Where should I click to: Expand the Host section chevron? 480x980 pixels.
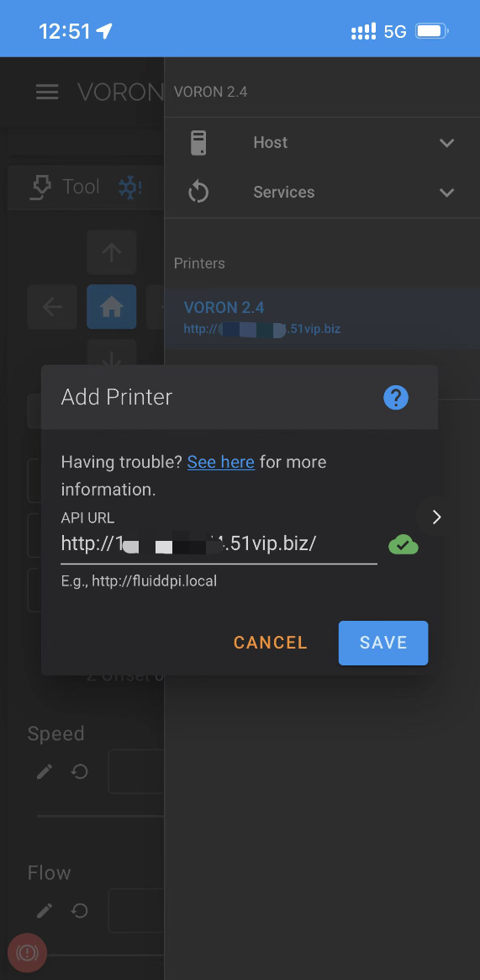[446, 143]
